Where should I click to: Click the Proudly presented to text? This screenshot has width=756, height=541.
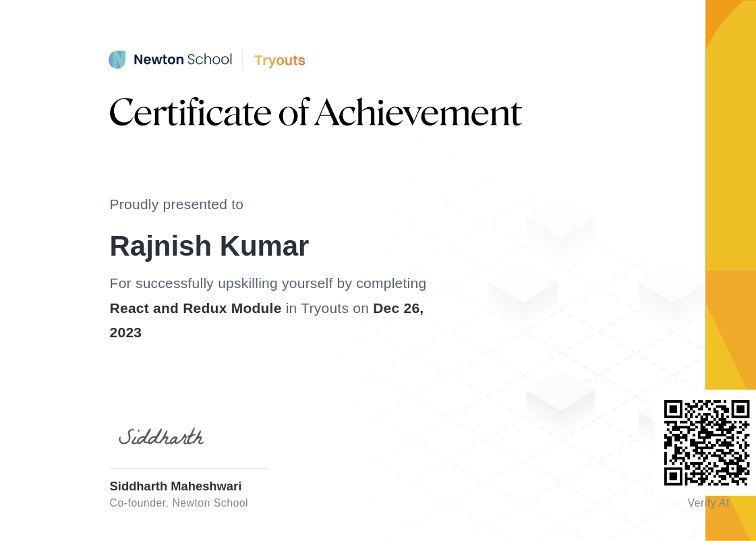tap(176, 204)
